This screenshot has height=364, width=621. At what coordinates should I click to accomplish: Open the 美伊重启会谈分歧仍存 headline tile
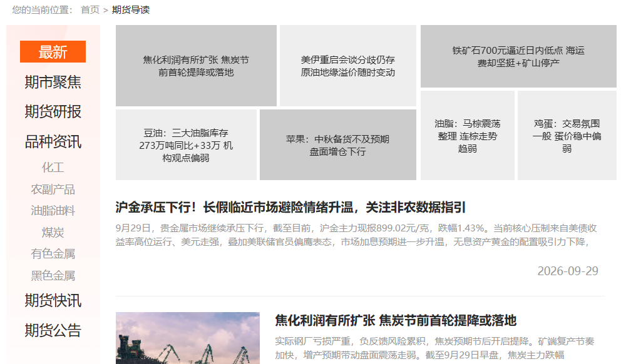click(x=347, y=66)
